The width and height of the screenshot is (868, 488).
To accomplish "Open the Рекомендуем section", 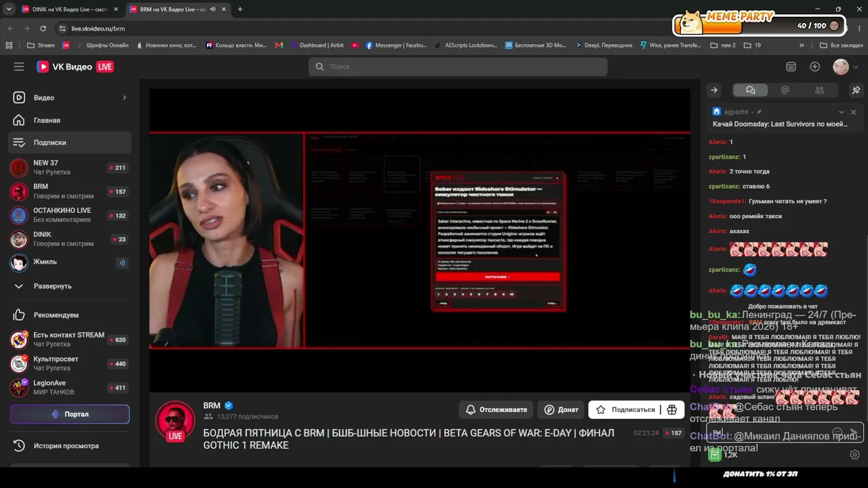I will click(69, 315).
